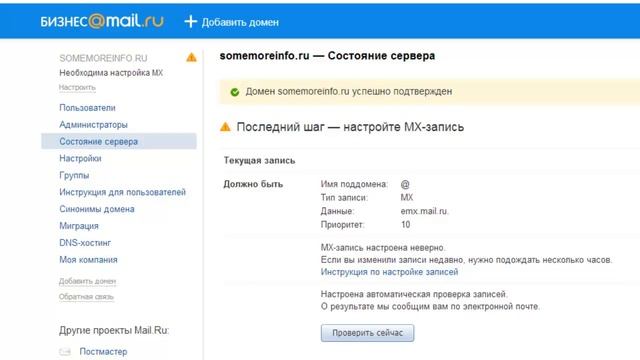Click the green checkmark in the confirmation banner

(x=235, y=92)
